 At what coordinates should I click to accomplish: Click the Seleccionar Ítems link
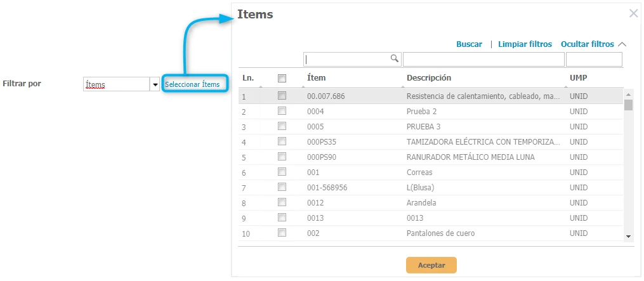[x=192, y=84]
